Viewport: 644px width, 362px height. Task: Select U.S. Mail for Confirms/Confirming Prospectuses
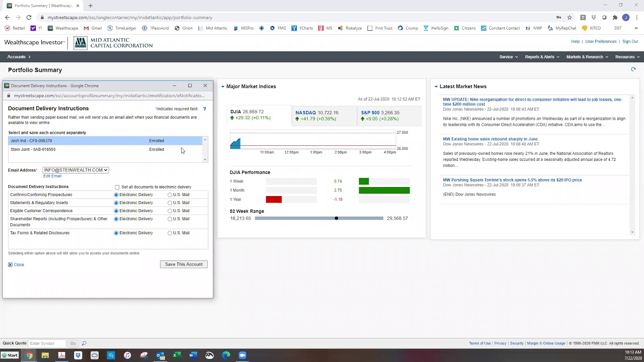[x=170, y=195]
